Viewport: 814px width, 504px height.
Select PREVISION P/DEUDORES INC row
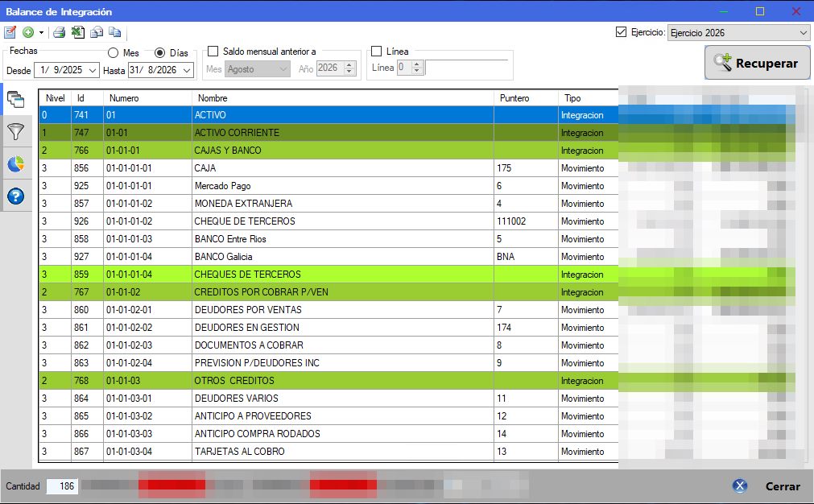[328, 362]
